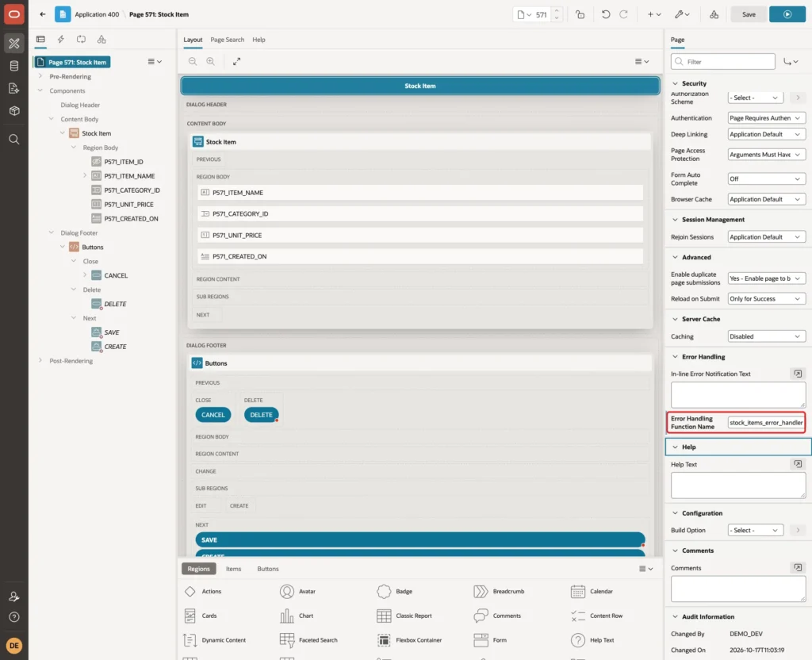
Task: Run the page with the play button
Action: pyautogui.click(x=787, y=14)
